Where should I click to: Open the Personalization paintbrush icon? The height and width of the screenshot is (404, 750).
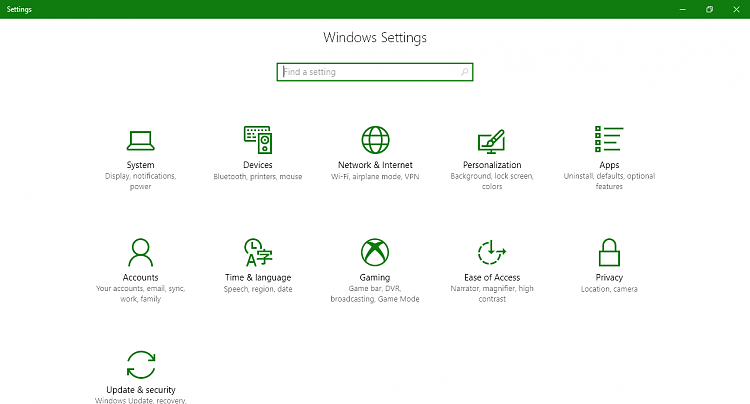492,142
